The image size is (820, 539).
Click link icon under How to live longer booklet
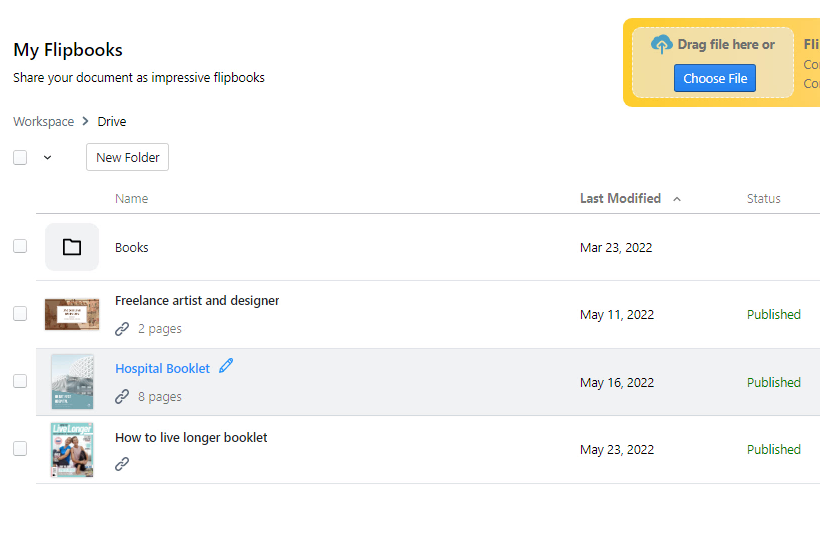point(122,464)
